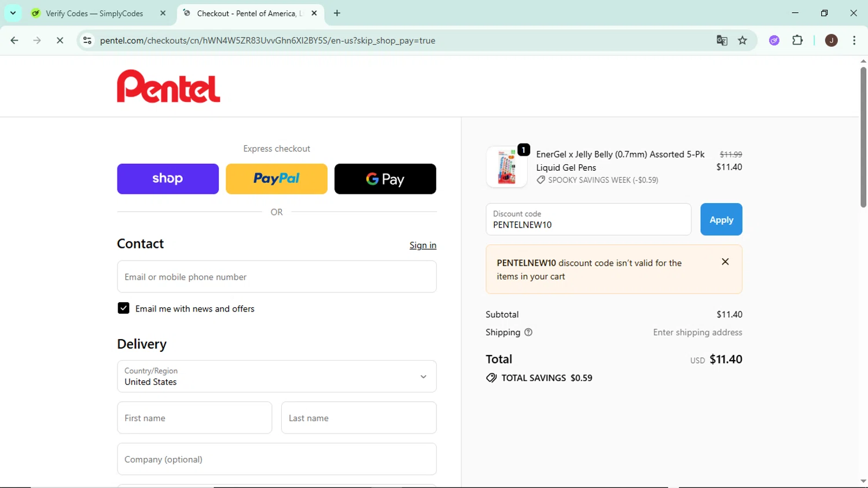Open the Extensions puzzle icon
The image size is (868, 488).
click(797, 41)
